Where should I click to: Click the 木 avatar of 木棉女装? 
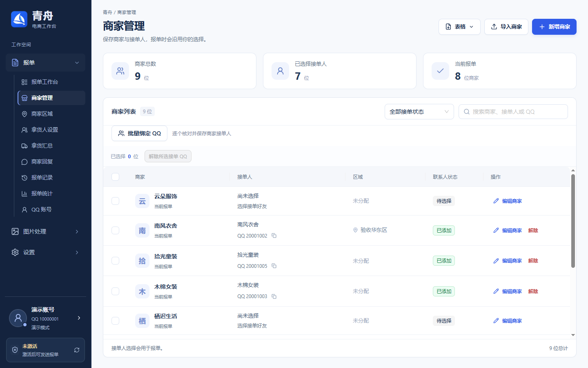click(x=142, y=291)
